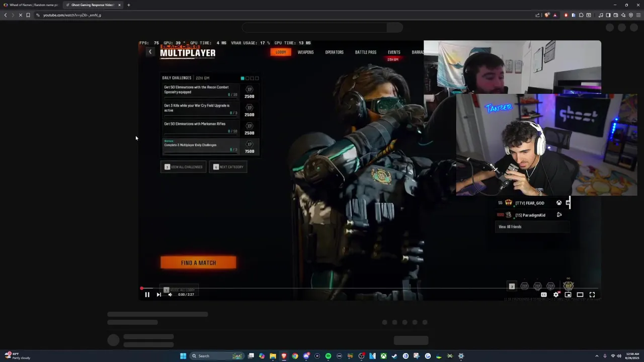The image size is (644, 362).
Task: Open File Explorer from the taskbar
Action: pos(273,356)
